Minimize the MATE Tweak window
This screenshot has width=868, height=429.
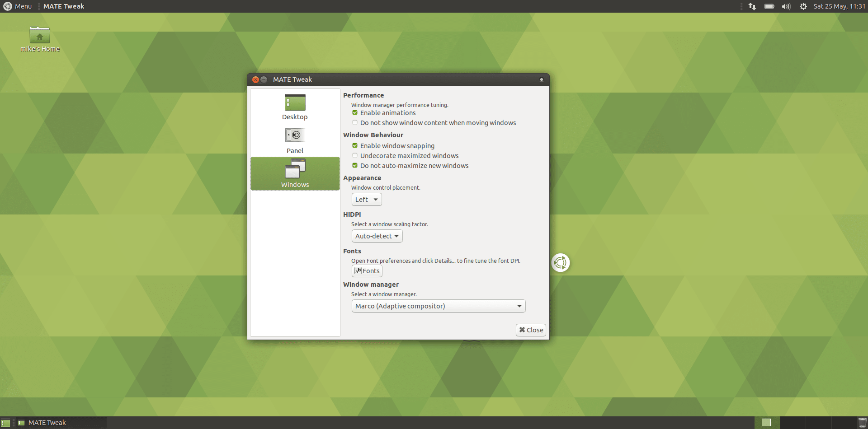coord(264,79)
